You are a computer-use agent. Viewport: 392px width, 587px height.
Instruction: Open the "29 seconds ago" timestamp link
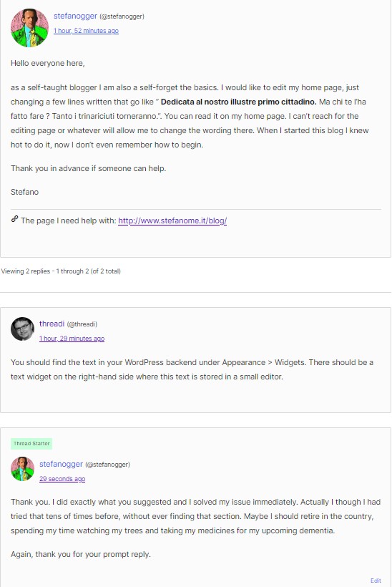pos(62,479)
